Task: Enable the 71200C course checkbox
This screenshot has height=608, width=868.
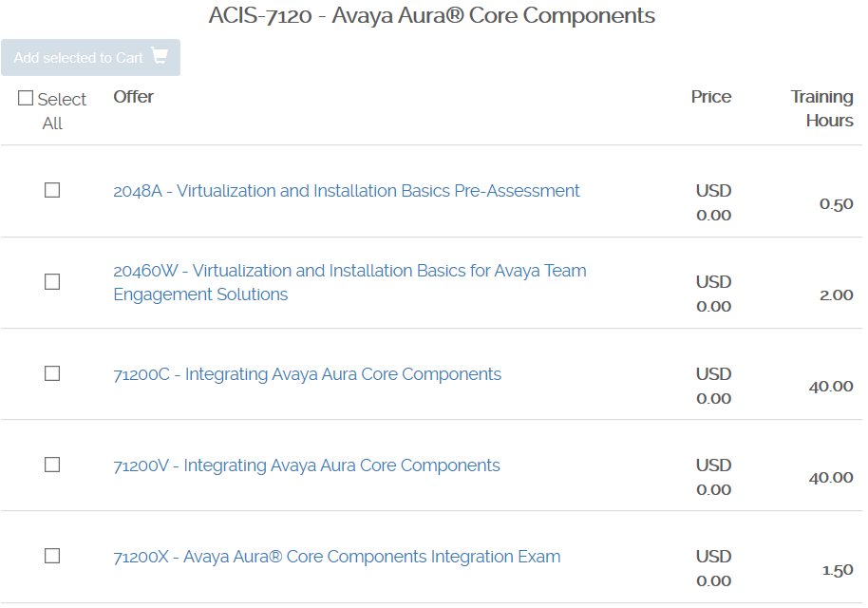Action: [52, 373]
